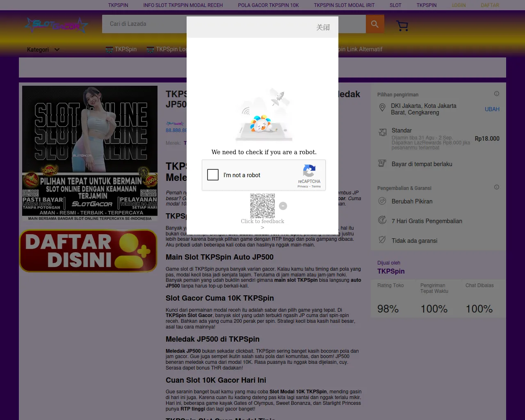The height and width of the screenshot is (420, 525).
Task: Check the I'm not a robot checkbox
Action: point(213,175)
